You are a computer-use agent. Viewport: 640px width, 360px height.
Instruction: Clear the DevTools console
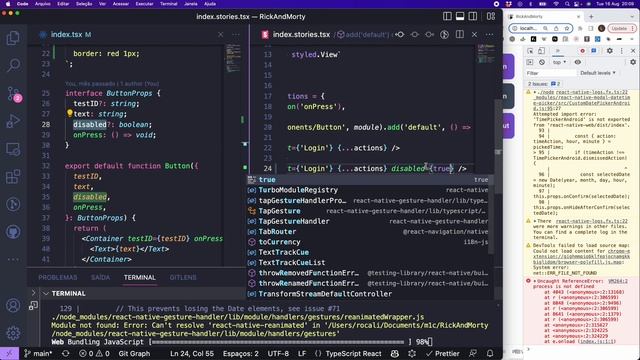(542, 62)
